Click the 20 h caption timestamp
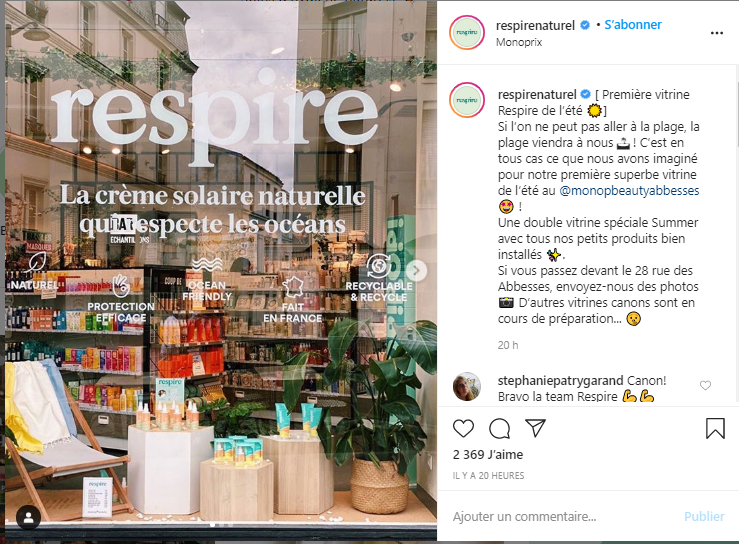 click(508, 345)
